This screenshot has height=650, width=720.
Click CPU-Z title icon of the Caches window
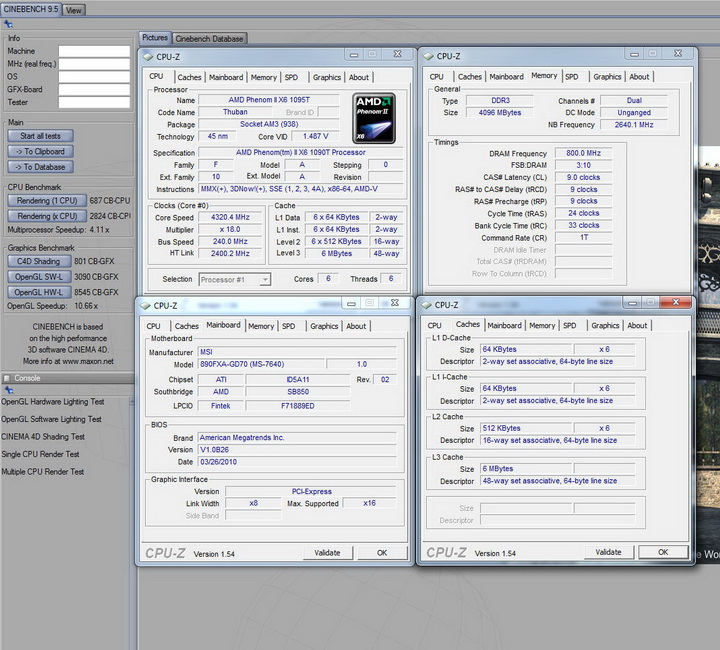pyautogui.click(x=426, y=305)
